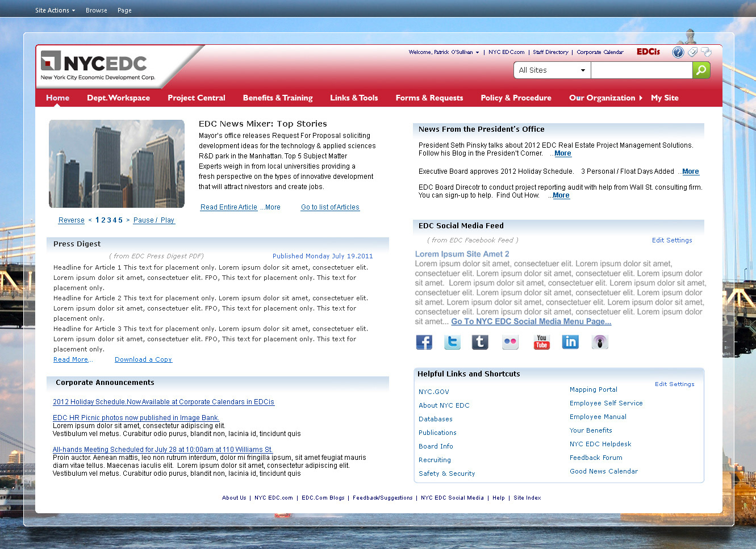Open the NYC EDC Helpdesk link

(x=600, y=444)
